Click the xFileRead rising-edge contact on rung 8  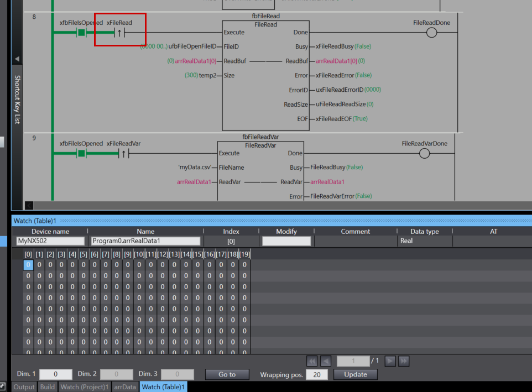[119, 33]
